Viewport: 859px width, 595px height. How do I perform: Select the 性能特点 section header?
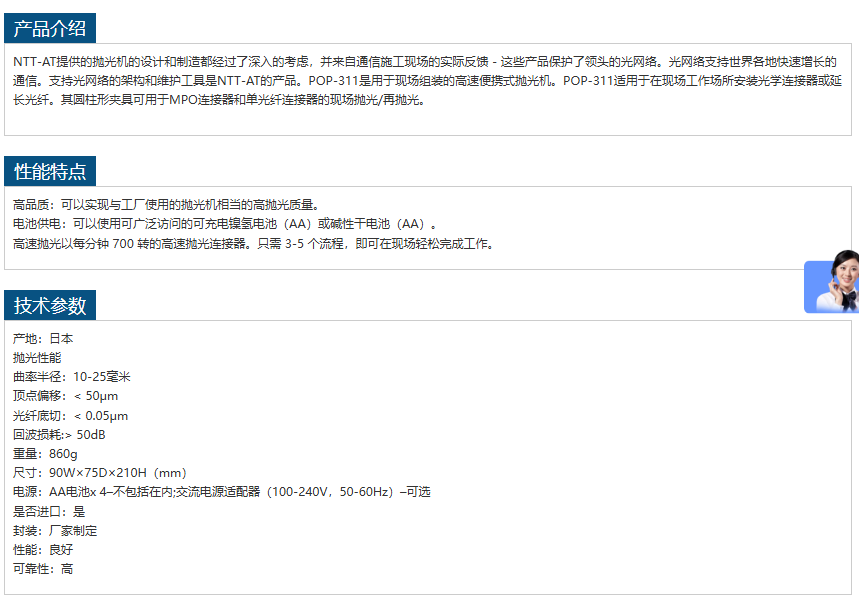coord(50,171)
